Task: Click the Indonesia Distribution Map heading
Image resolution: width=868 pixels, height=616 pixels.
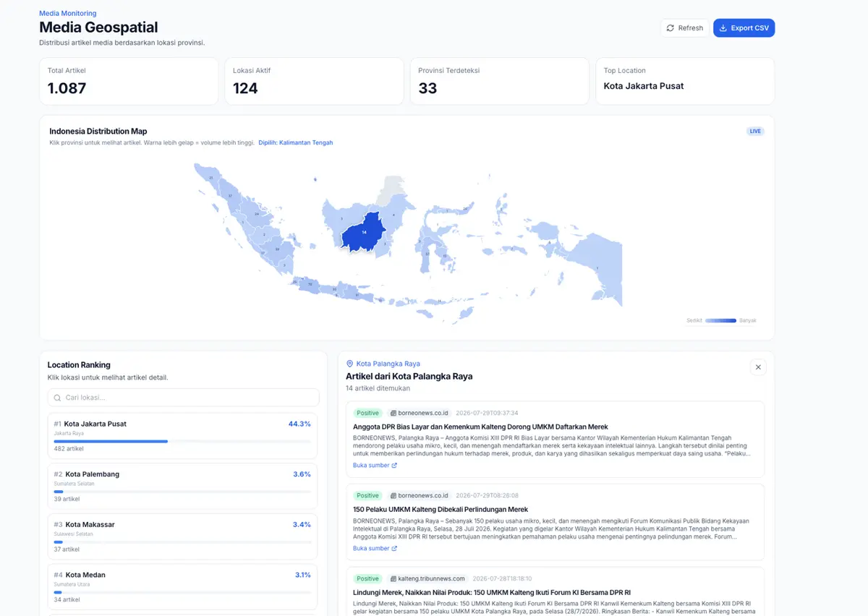Action: coord(98,132)
